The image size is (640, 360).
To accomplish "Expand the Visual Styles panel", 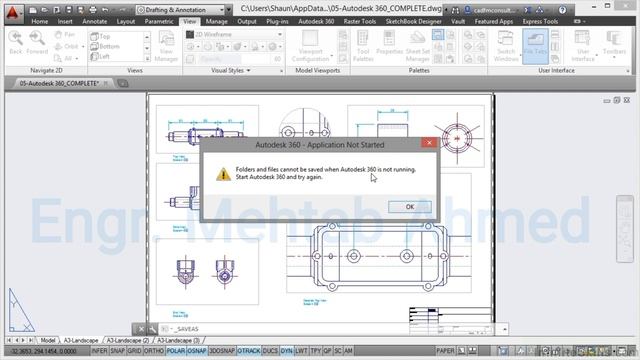I will [231, 70].
